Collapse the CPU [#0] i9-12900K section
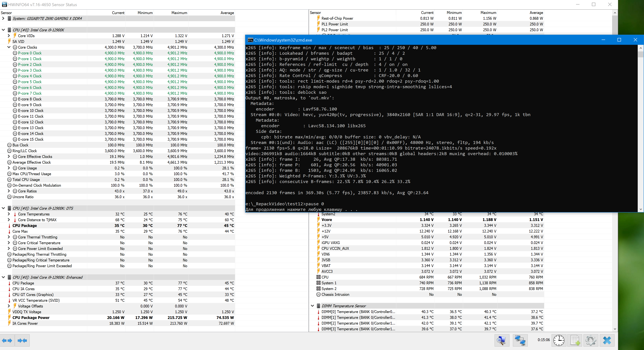 (3, 30)
